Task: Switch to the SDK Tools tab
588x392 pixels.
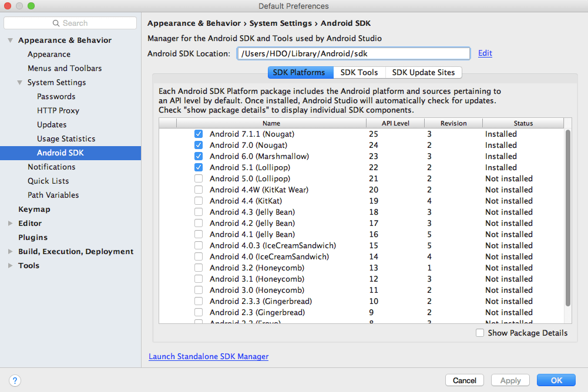Action: [x=359, y=72]
